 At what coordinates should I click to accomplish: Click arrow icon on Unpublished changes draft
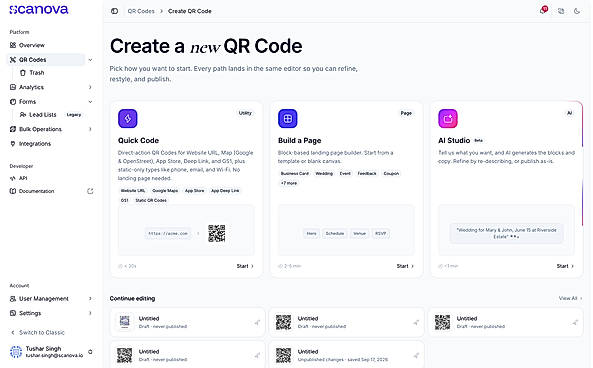(416, 355)
